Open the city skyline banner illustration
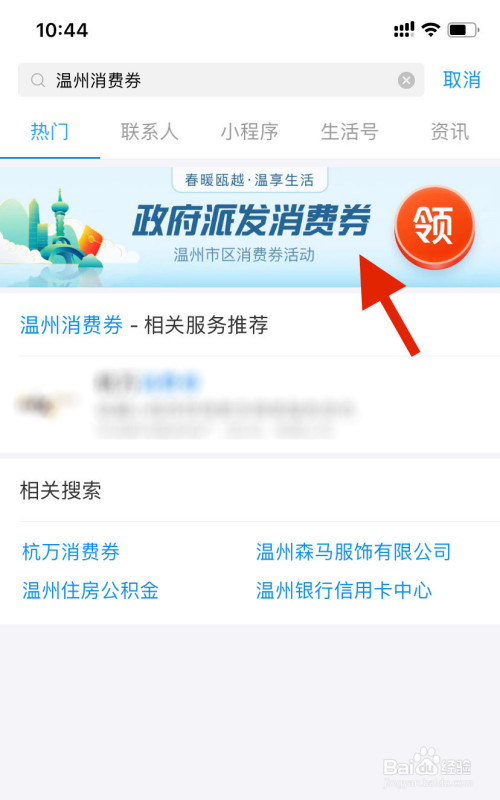 pyautogui.click(x=59, y=232)
